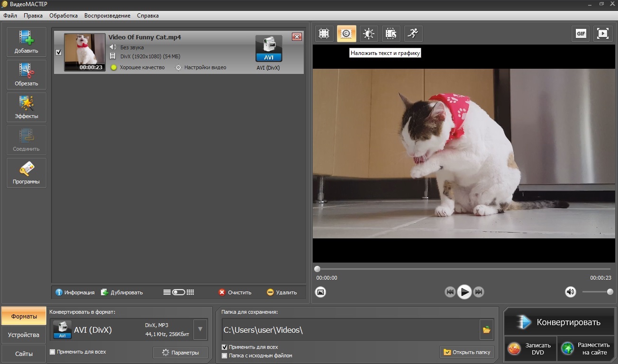Uncheck the Video Of Funny Cat.mp4 checkbox
Screen dimensions: 618x364
click(59, 53)
